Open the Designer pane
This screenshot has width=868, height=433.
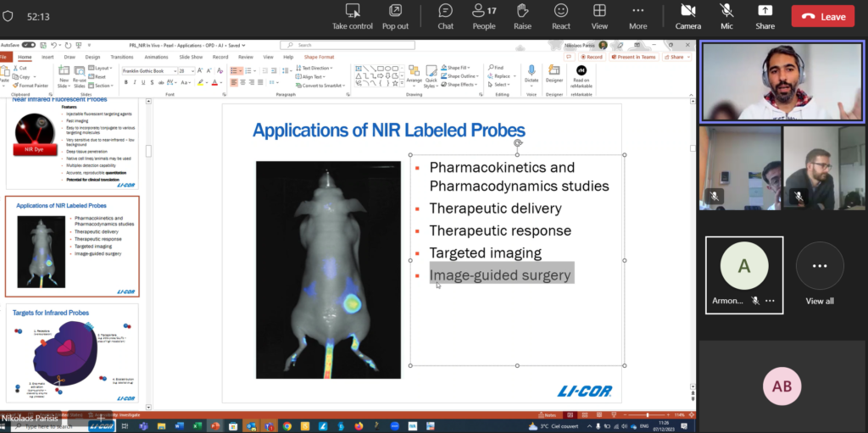point(554,75)
